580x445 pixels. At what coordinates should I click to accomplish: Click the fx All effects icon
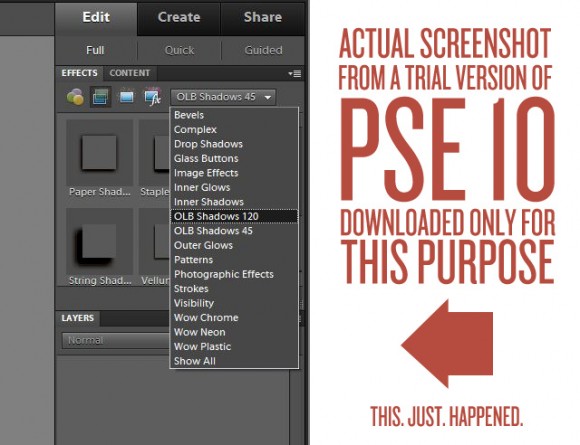pos(152,97)
